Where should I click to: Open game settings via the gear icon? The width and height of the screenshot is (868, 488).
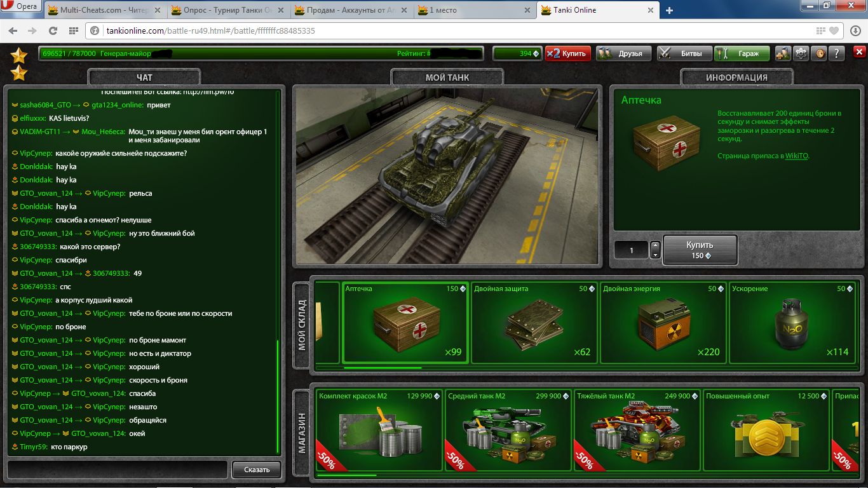point(801,53)
